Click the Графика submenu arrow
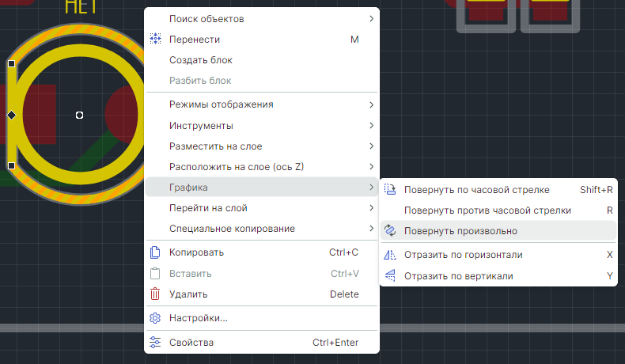The height and width of the screenshot is (364, 625). pyautogui.click(x=371, y=187)
